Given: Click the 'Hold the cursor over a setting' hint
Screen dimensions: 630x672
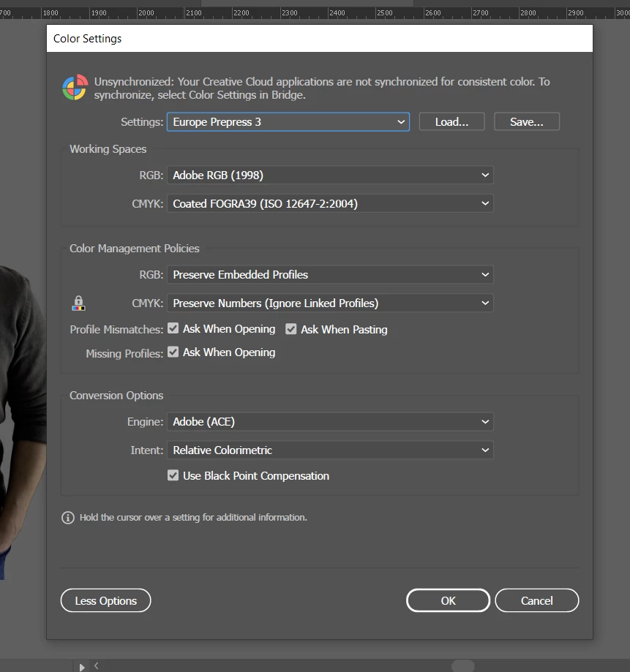Looking at the screenshot, I should (193, 518).
